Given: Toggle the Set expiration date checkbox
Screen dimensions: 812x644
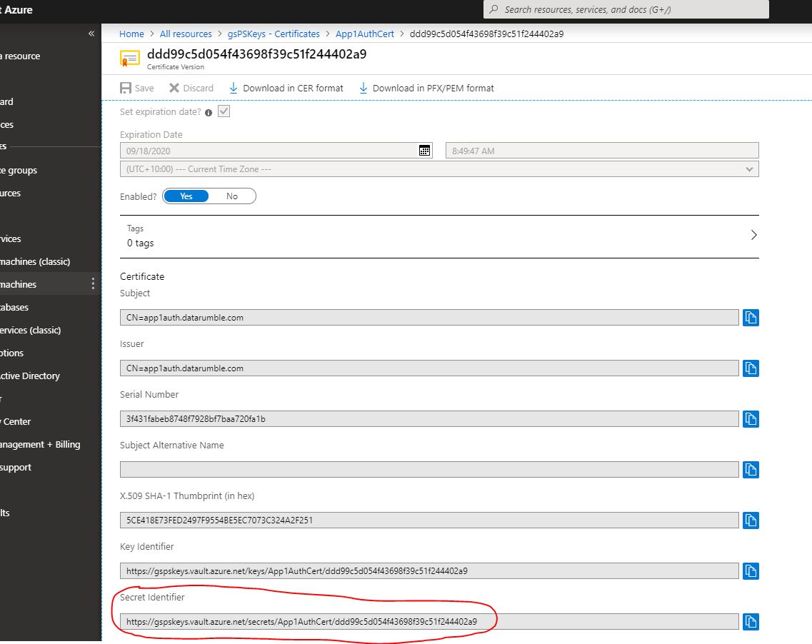Looking at the screenshot, I should pos(224,111).
